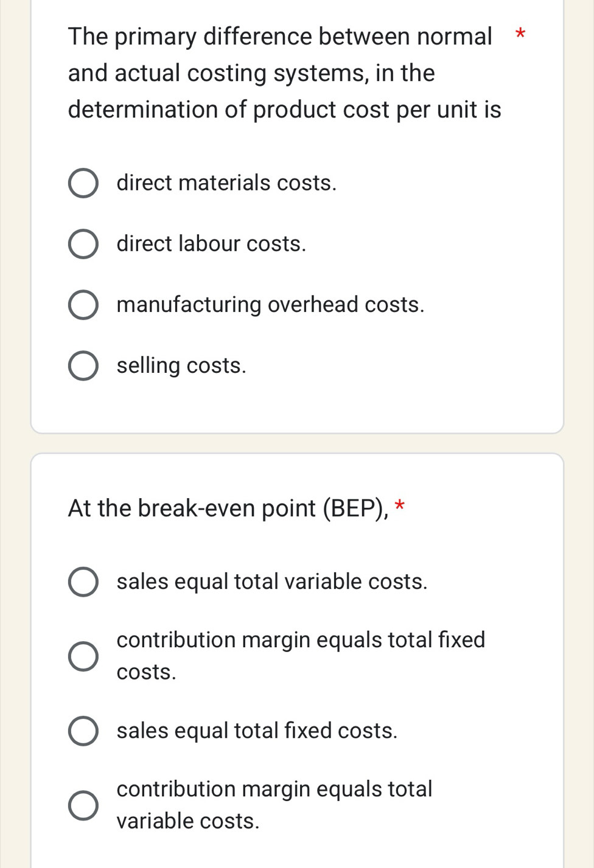
Task: Click the "contribution margin equals total variable costs" label
Action: (274, 805)
